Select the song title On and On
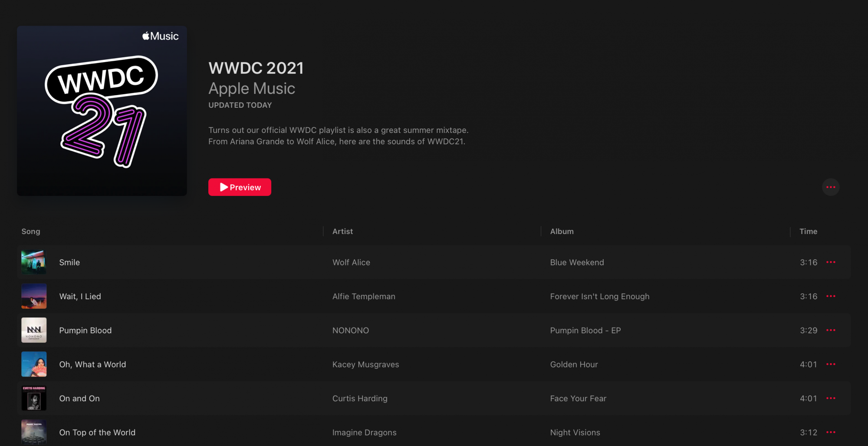Screen dimensions: 868x446 tap(79, 398)
